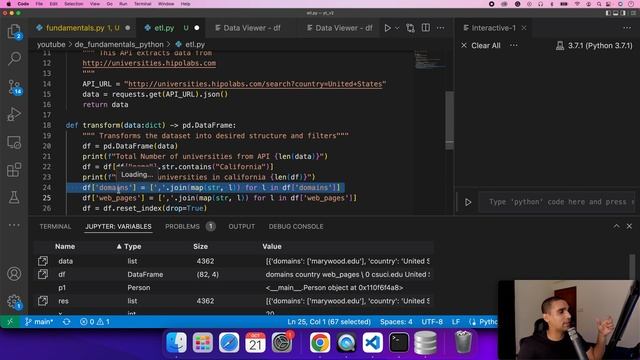The width and height of the screenshot is (640, 360).
Task: Open the Remote Explorer view
Action: tap(14, 142)
